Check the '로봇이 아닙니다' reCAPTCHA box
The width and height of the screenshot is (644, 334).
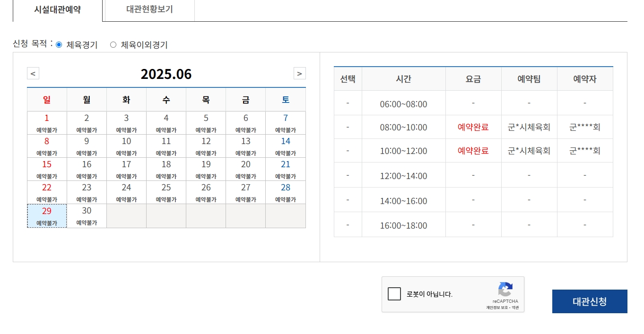pos(394,294)
